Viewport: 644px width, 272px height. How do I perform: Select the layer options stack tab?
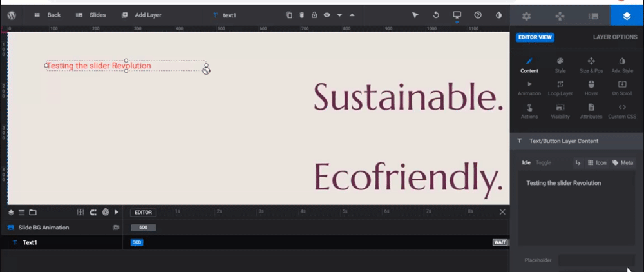pyautogui.click(x=627, y=16)
